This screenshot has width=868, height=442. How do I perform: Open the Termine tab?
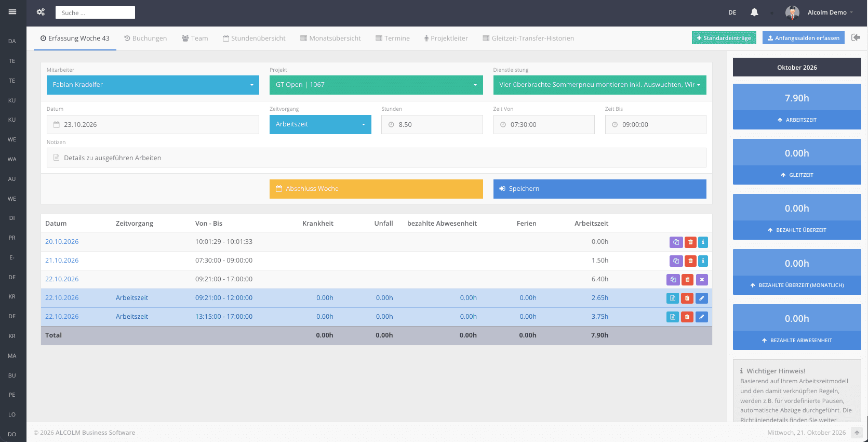393,38
